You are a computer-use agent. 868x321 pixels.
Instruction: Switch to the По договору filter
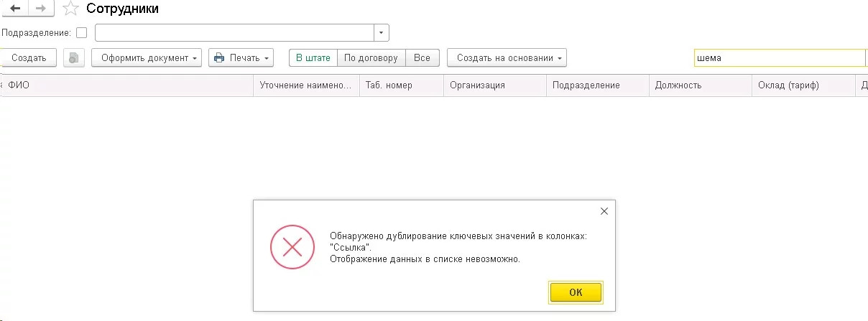371,58
